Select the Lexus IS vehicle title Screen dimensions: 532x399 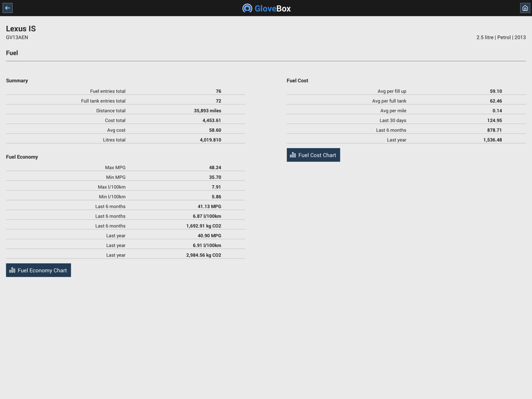pyautogui.click(x=21, y=29)
